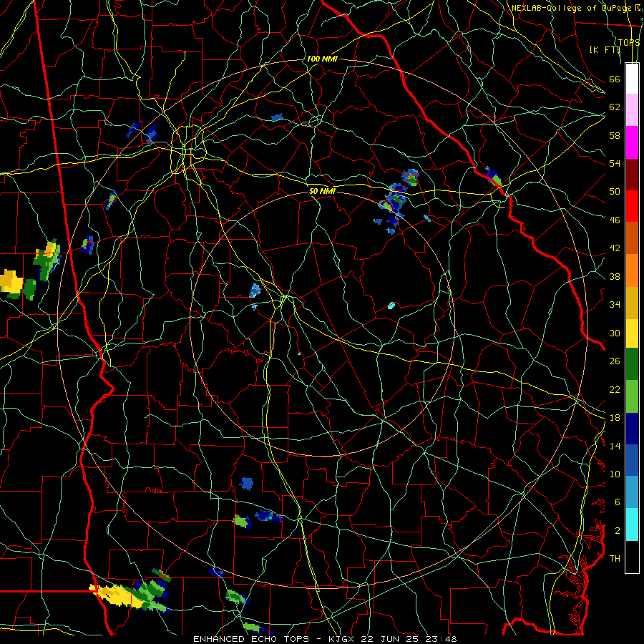
Task: Click the legend value '30'
Action: 615,333
